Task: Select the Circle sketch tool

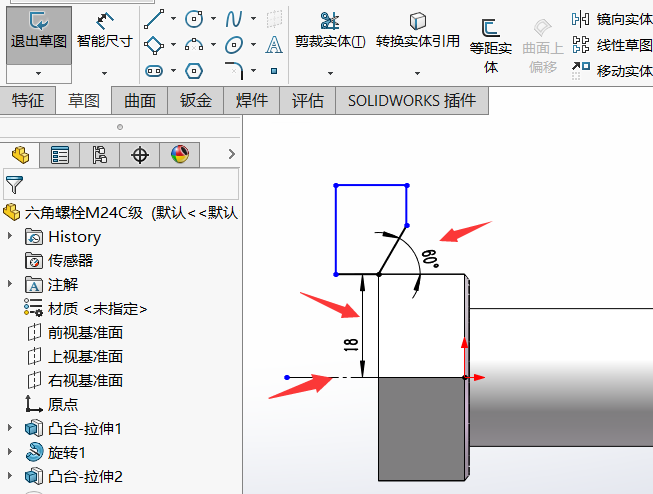Action: point(194,19)
